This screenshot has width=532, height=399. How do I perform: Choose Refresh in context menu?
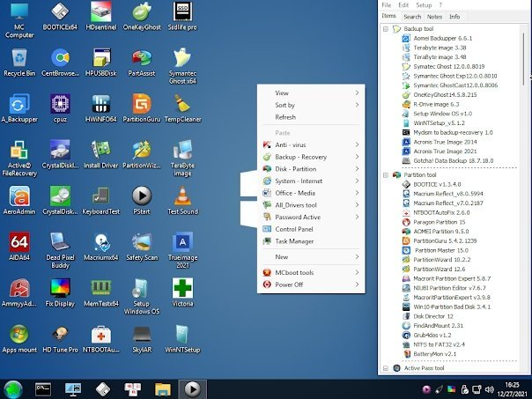point(311,117)
